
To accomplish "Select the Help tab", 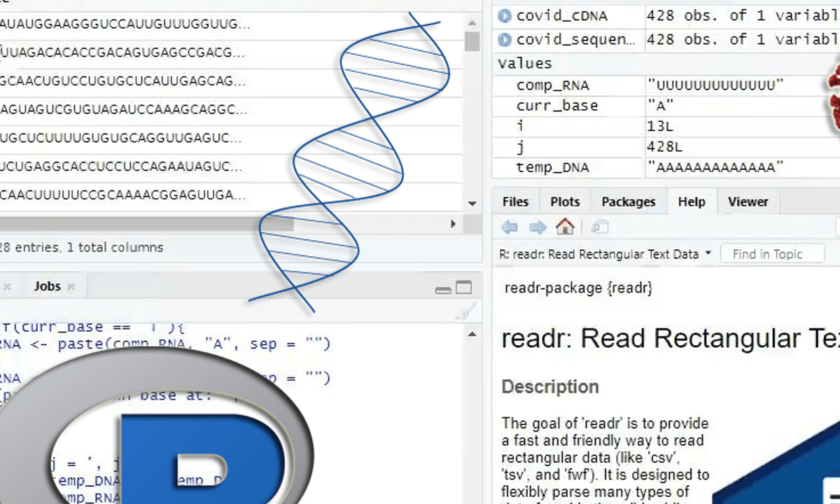I will [x=692, y=202].
